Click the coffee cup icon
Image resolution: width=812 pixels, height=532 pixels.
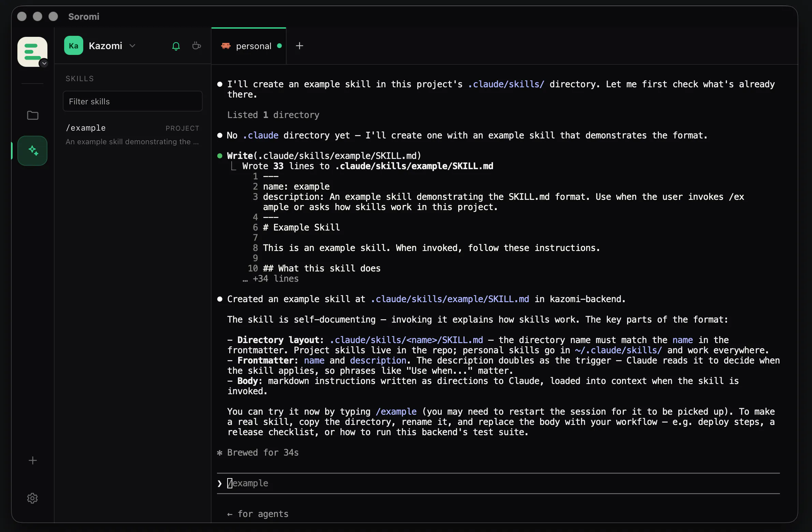[x=196, y=46]
